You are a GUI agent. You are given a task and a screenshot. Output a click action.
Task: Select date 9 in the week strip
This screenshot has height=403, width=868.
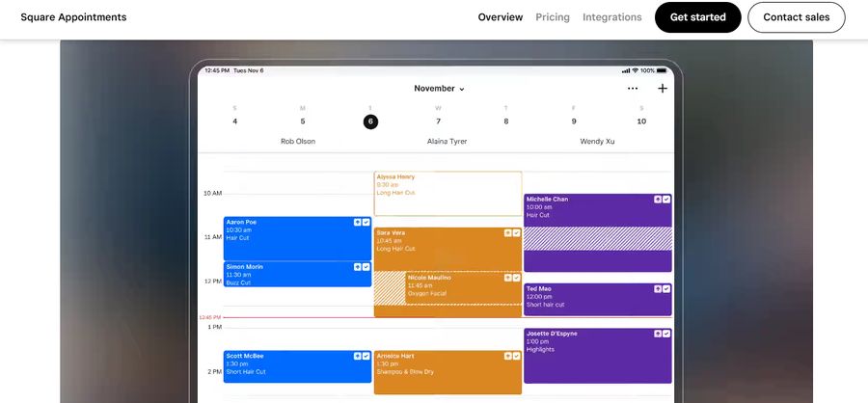(574, 121)
